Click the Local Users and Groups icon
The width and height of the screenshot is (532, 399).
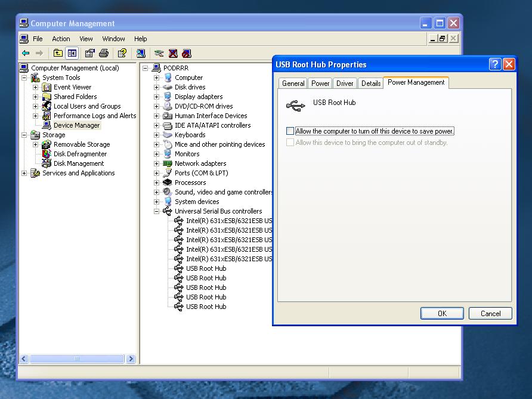pyautogui.click(x=47, y=106)
